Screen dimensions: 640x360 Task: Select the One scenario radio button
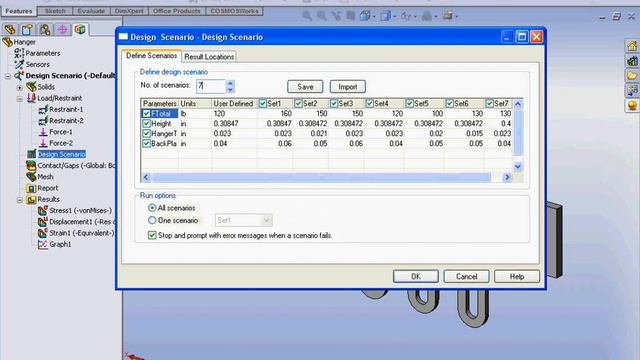coord(152,220)
